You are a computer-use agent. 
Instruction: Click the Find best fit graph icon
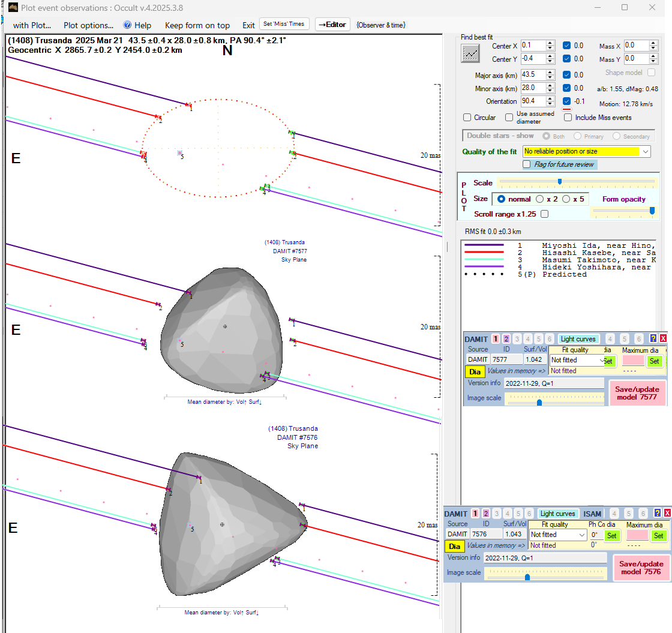point(470,53)
